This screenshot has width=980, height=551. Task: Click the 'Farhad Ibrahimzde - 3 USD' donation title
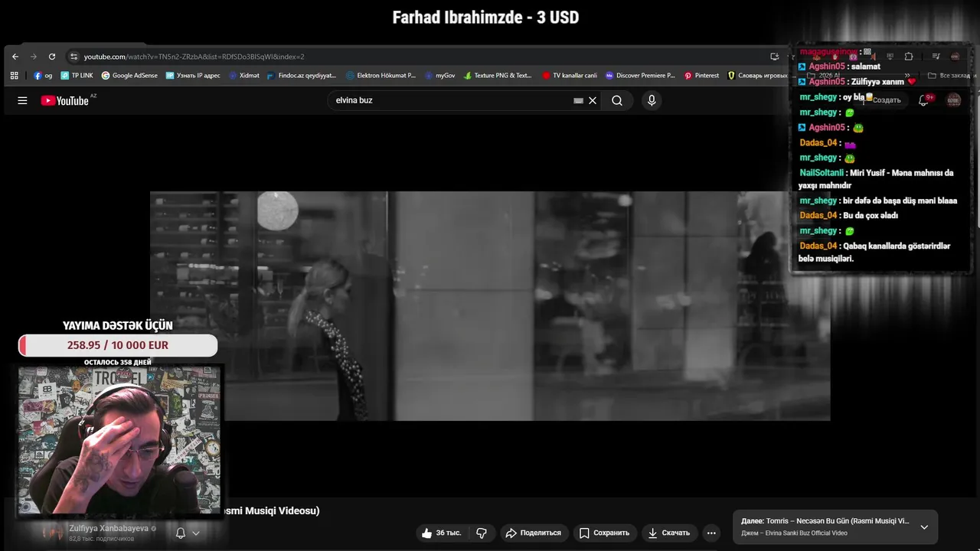[x=485, y=17]
